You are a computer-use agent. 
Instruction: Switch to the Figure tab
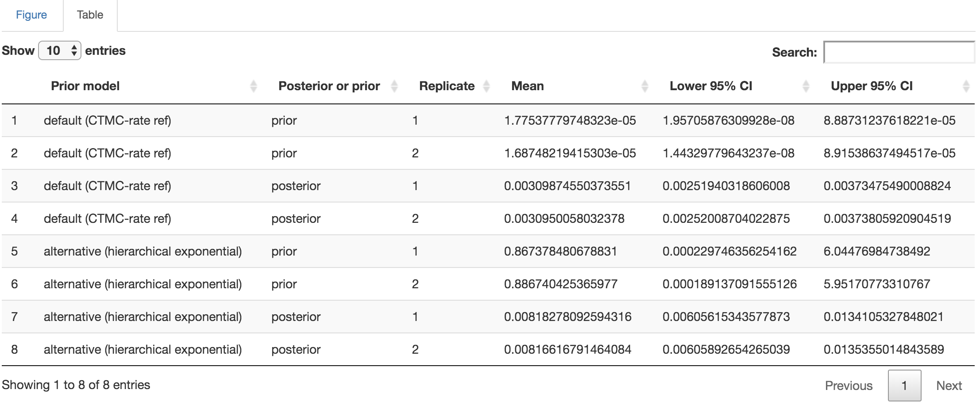pos(31,15)
